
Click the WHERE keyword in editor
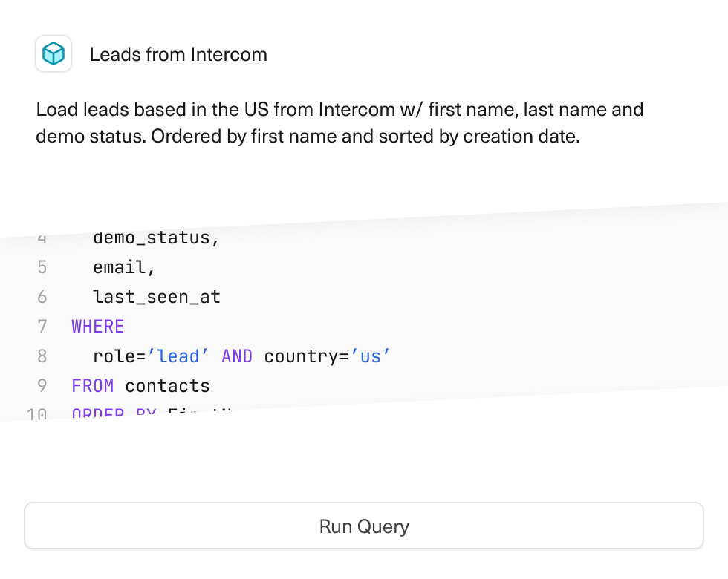click(x=98, y=327)
